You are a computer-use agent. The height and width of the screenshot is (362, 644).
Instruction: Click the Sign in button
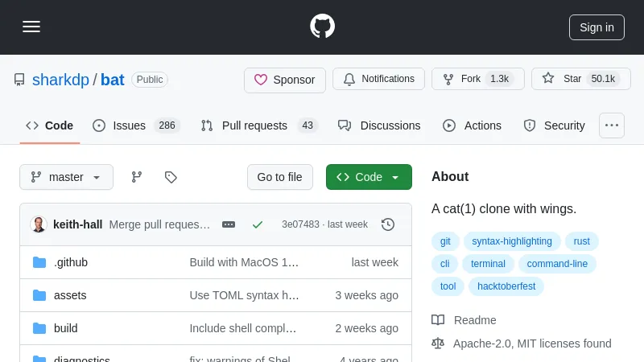point(597,27)
